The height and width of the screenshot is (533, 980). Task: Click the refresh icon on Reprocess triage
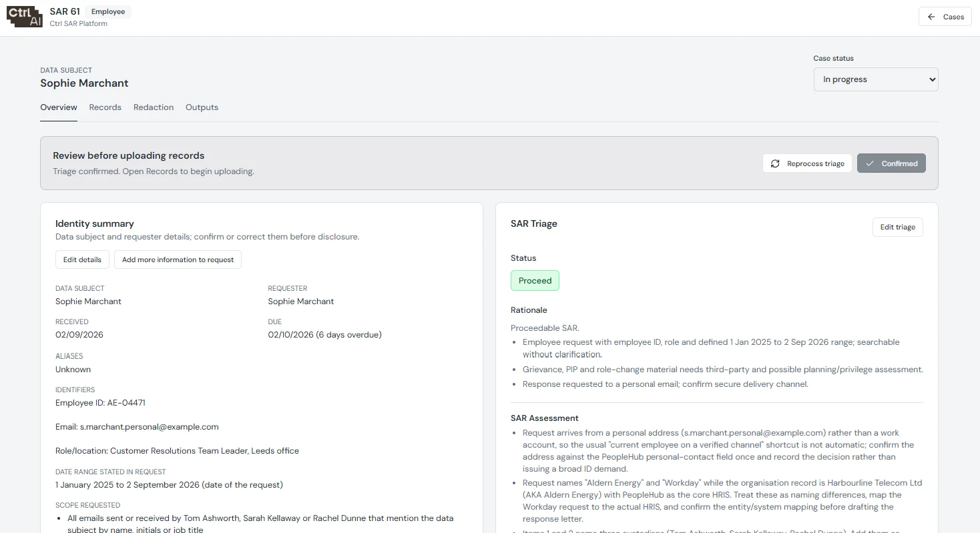[x=775, y=163]
